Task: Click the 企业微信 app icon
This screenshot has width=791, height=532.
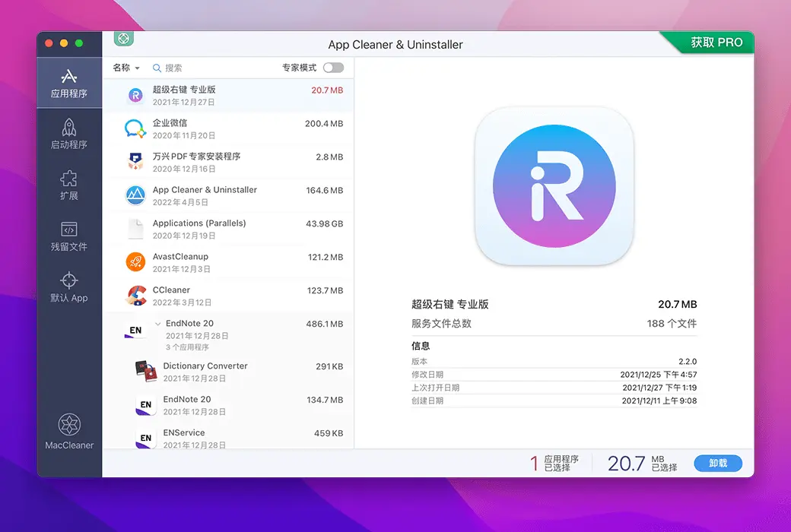Action: click(135, 128)
